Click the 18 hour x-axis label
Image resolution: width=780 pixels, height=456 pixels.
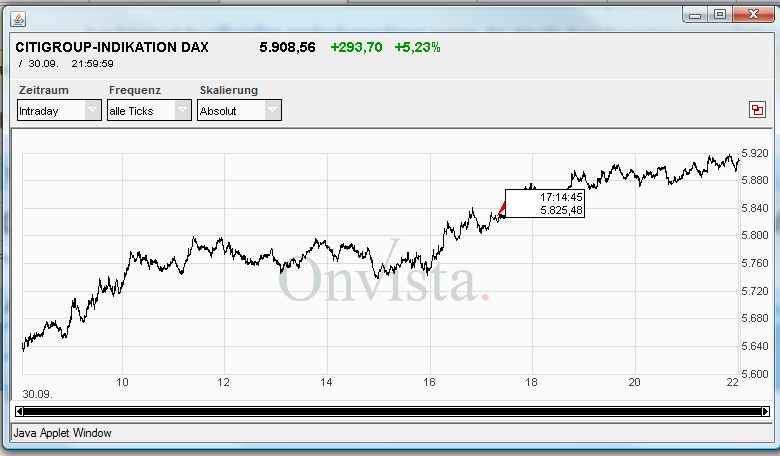click(x=531, y=382)
